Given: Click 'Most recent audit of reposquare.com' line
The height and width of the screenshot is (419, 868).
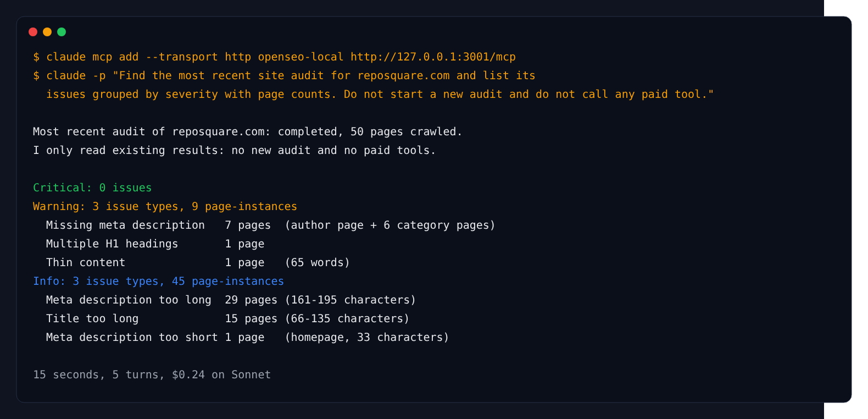Looking at the screenshot, I should pyautogui.click(x=247, y=132).
